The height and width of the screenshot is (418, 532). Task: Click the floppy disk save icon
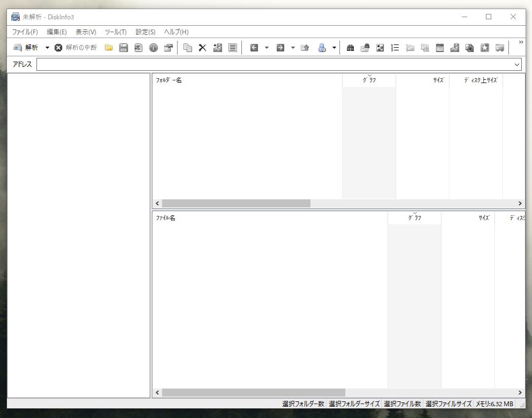(x=123, y=48)
